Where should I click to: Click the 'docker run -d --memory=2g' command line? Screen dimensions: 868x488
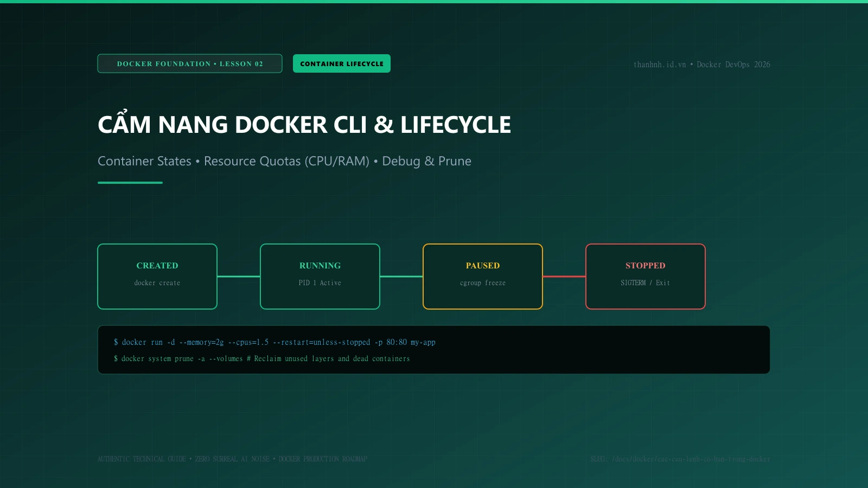275,342
